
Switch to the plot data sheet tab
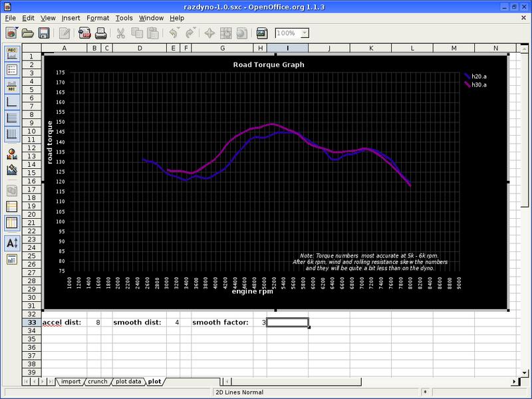click(128, 382)
